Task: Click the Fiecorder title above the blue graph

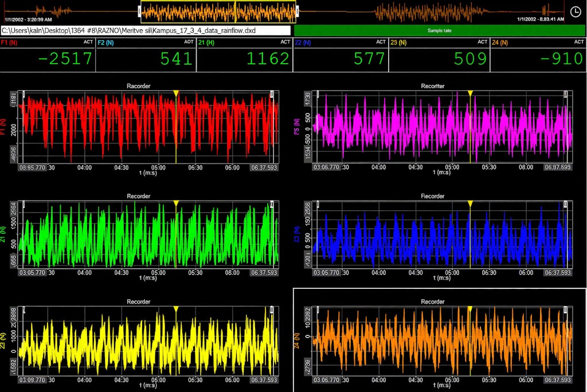Action: coord(433,196)
